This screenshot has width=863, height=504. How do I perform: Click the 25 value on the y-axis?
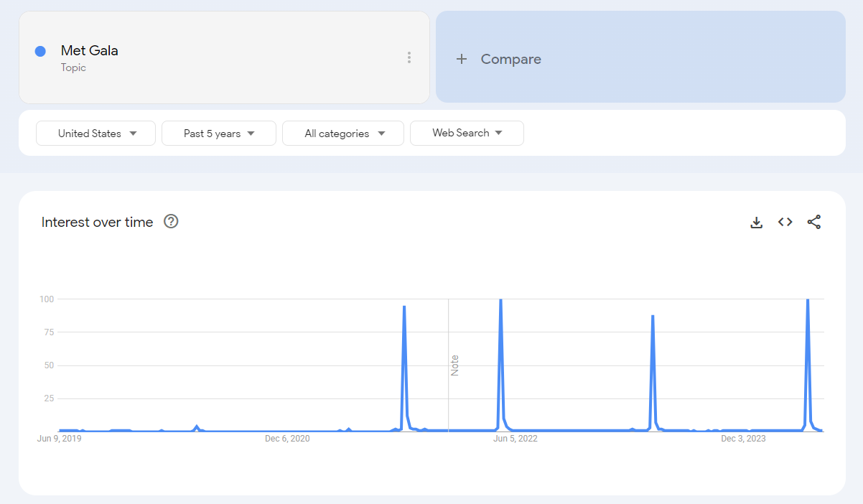click(x=50, y=398)
